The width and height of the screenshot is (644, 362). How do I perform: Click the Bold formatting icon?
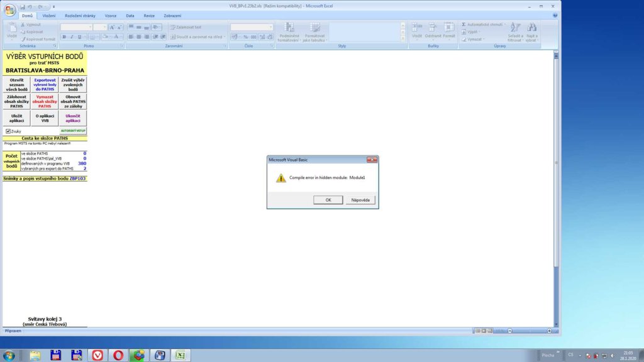64,37
